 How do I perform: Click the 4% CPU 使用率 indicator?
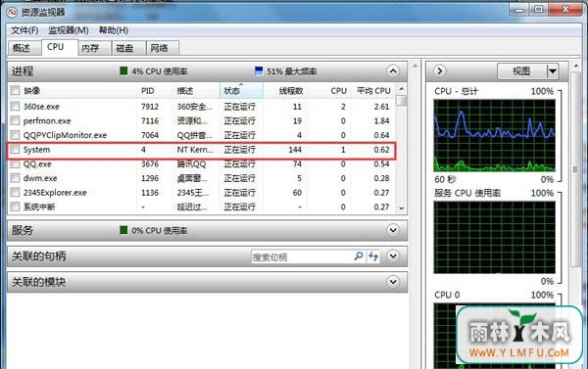click(x=154, y=71)
